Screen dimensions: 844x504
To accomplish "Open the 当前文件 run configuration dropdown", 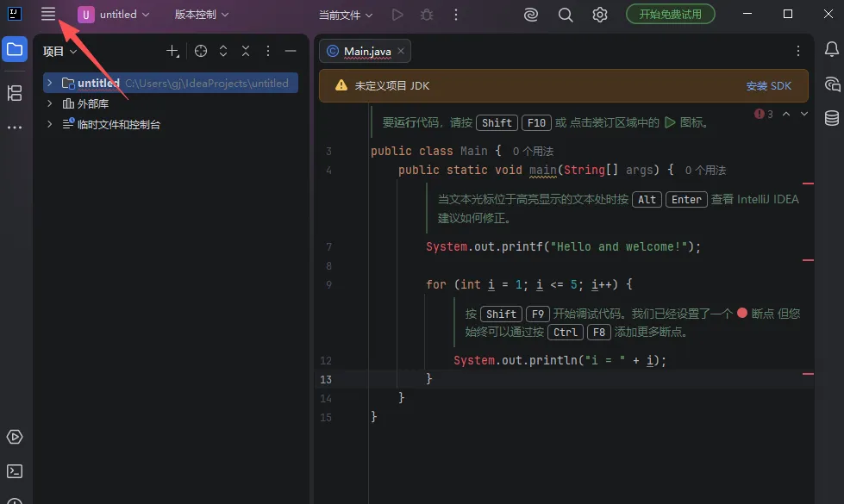I will coord(346,15).
